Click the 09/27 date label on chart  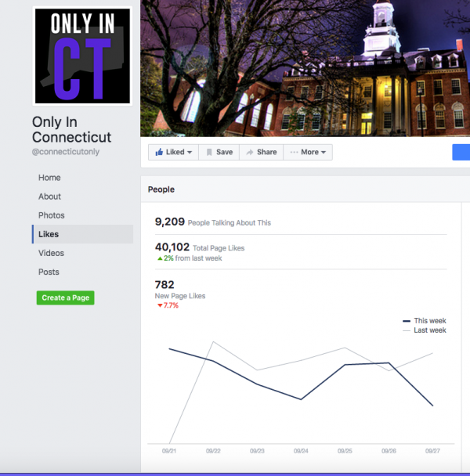click(432, 451)
